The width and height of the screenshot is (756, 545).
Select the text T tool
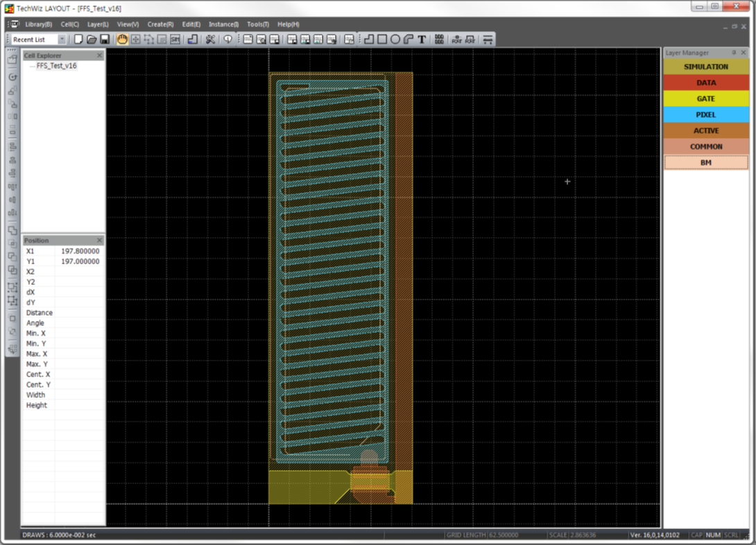pyautogui.click(x=422, y=40)
